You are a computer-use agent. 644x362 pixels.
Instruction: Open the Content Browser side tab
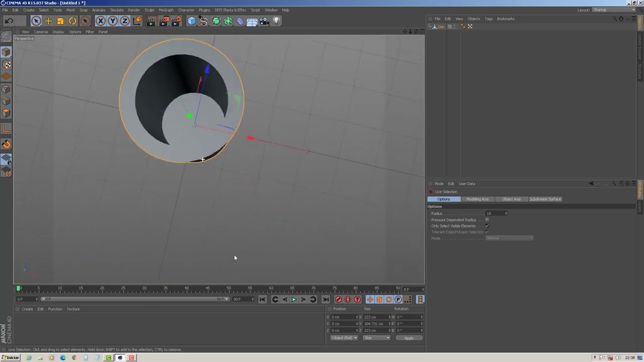pos(640,45)
